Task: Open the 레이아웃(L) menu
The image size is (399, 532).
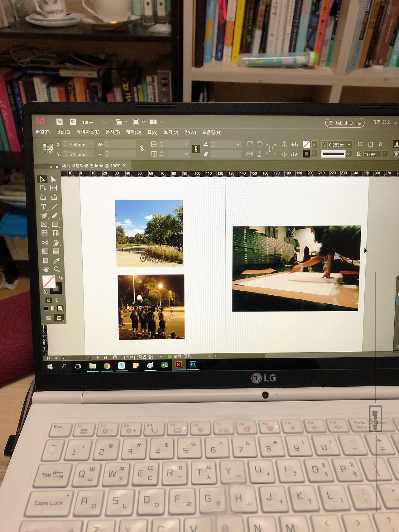Action: pyautogui.click(x=88, y=132)
